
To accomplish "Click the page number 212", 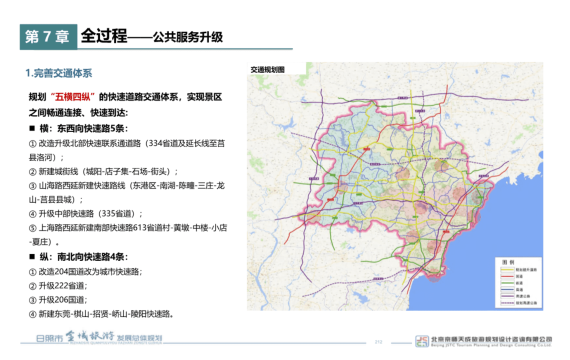I will [x=378, y=342].
